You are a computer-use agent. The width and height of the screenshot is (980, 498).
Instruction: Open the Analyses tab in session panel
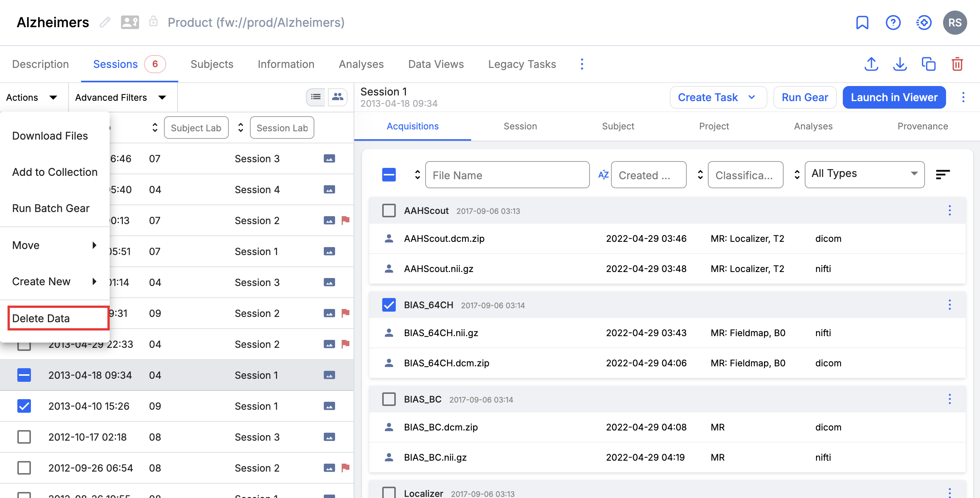click(x=813, y=126)
